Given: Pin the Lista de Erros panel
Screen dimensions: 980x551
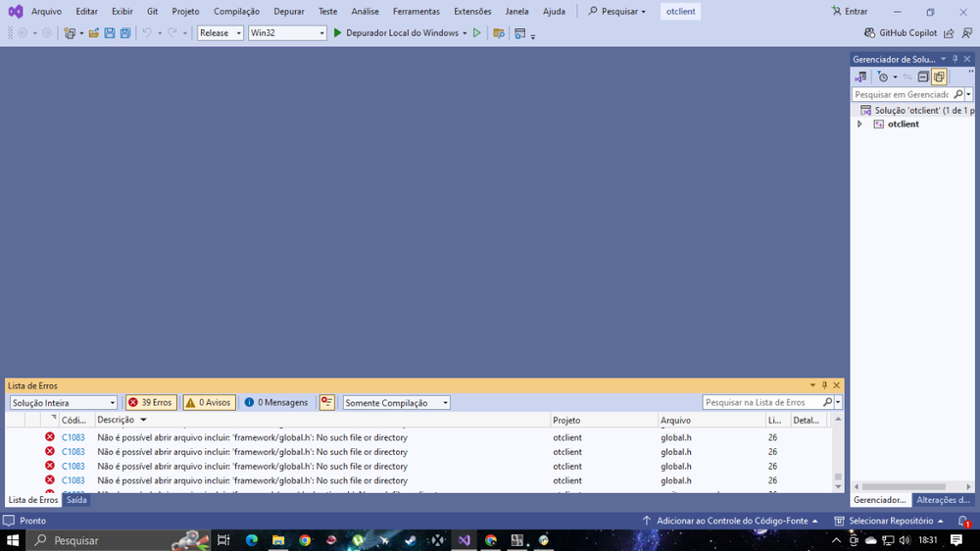Looking at the screenshot, I should 824,385.
